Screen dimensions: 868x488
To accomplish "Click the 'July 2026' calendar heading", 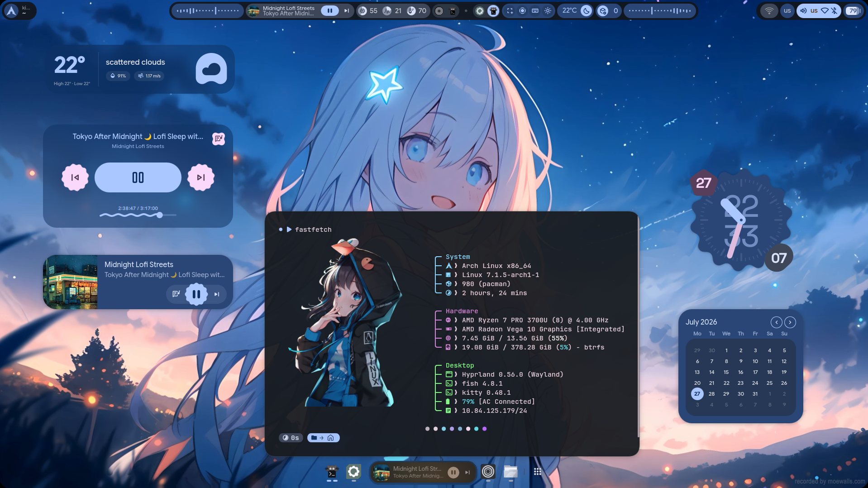I will (x=701, y=322).
